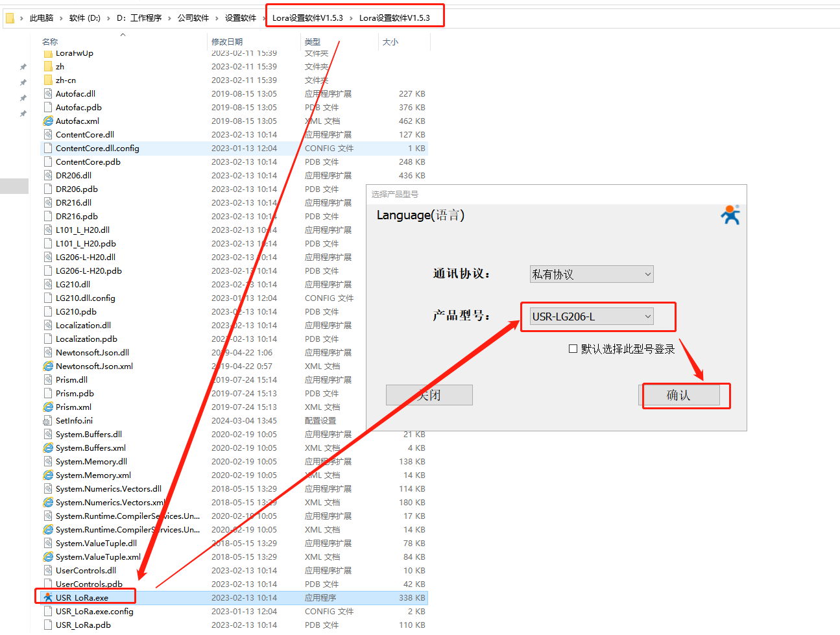Select the Newtonsoft.Json.dll file name

point(92,353)
